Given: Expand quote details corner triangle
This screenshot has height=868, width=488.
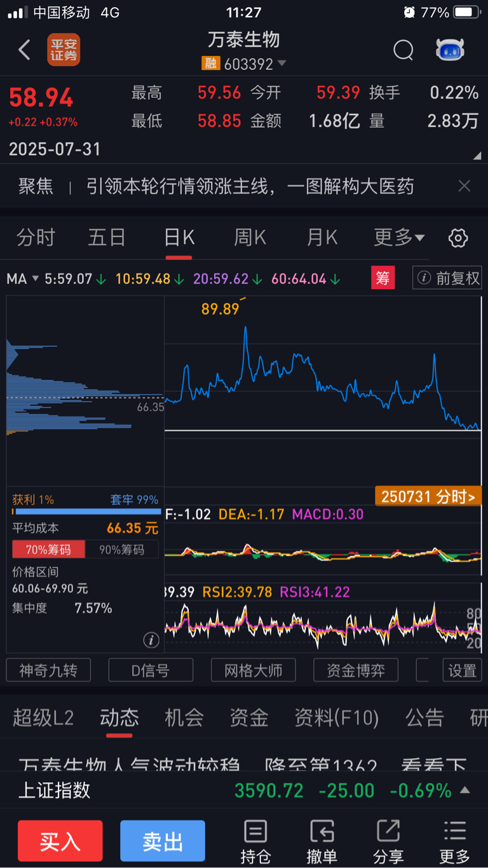Looking at the screenshot, I should 477,156.
